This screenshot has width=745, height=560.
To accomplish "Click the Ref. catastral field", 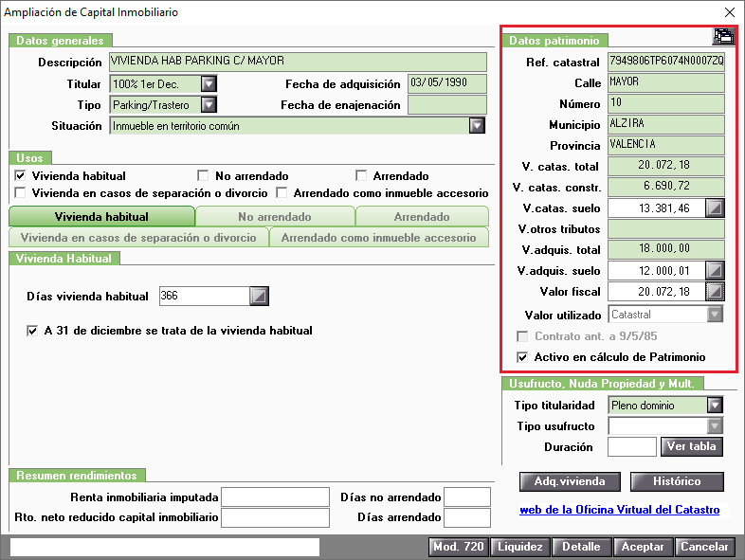I will [x=666, y=62].
